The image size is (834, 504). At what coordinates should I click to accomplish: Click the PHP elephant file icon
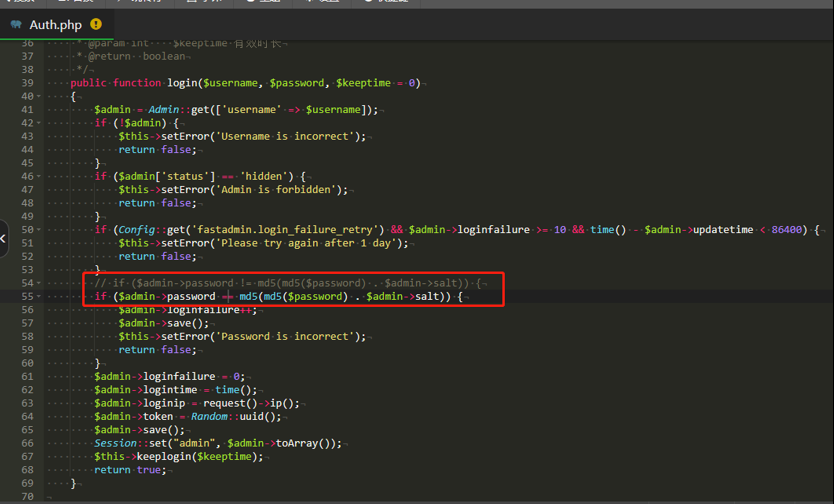click(16, 24)
